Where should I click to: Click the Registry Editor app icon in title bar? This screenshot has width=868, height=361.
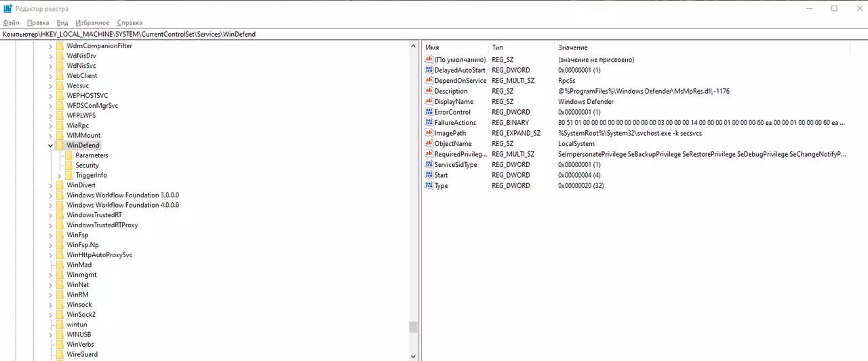coord(7,9)
